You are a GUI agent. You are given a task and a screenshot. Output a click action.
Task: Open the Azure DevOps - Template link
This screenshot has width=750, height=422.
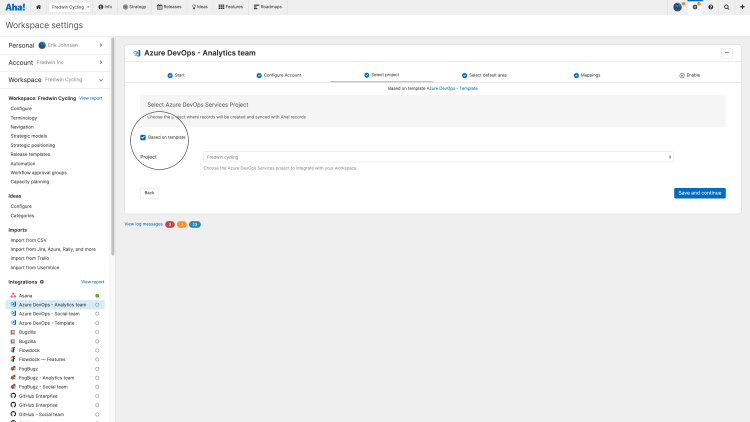click(452, 89)
